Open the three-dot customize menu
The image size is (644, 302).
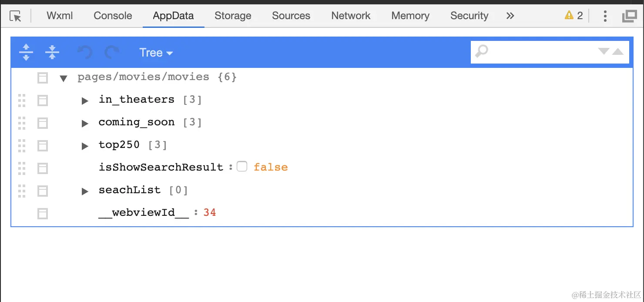605,16
